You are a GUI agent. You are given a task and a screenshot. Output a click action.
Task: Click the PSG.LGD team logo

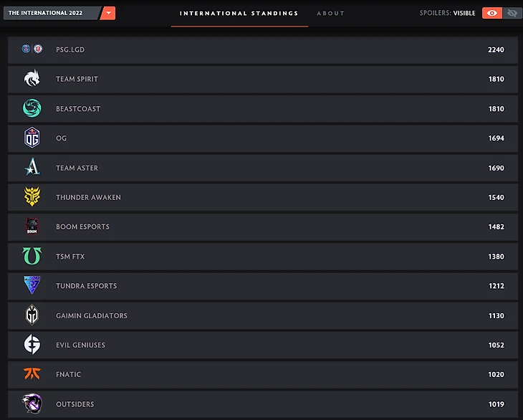32,49
